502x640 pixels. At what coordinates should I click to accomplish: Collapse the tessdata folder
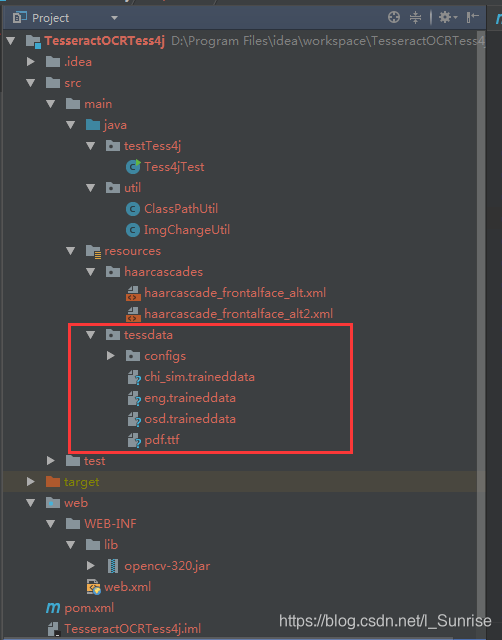point(91,335)
